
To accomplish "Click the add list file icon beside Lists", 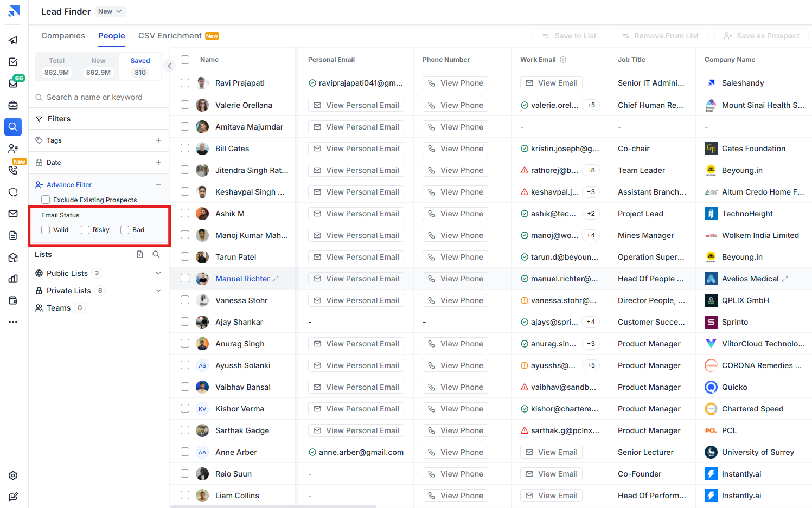I will click(140, 254).
